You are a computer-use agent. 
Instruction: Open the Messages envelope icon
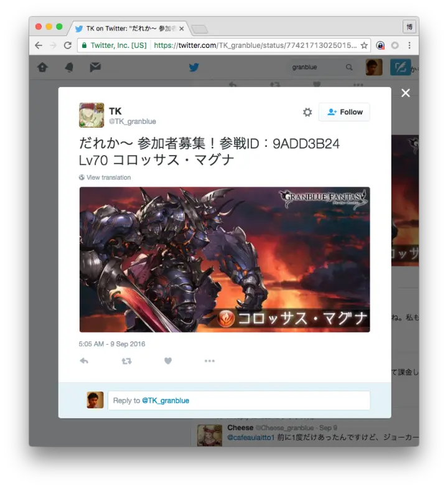tap(95, 67)
